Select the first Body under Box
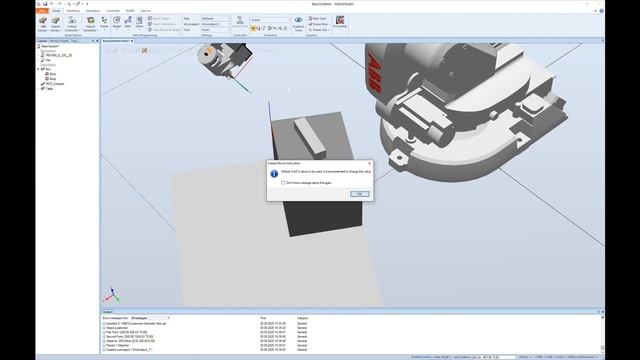 [x=50, y=74]
